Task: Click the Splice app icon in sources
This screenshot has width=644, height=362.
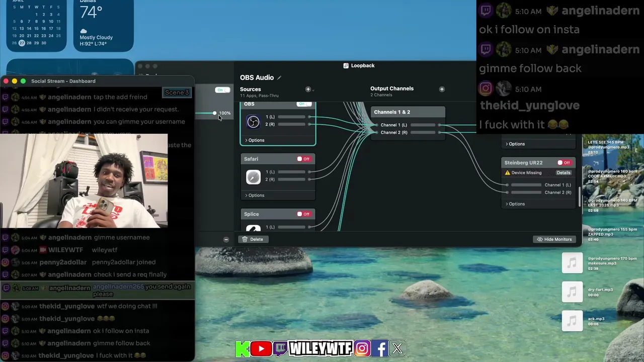Action: pyautogui.click(x=253, y=228)
